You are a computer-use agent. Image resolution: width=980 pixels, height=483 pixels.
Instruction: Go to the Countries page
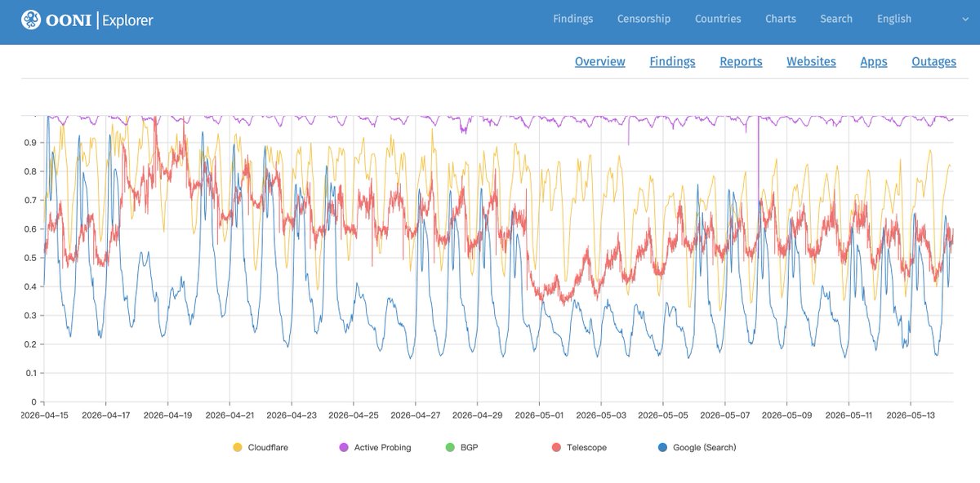point(718,19)
